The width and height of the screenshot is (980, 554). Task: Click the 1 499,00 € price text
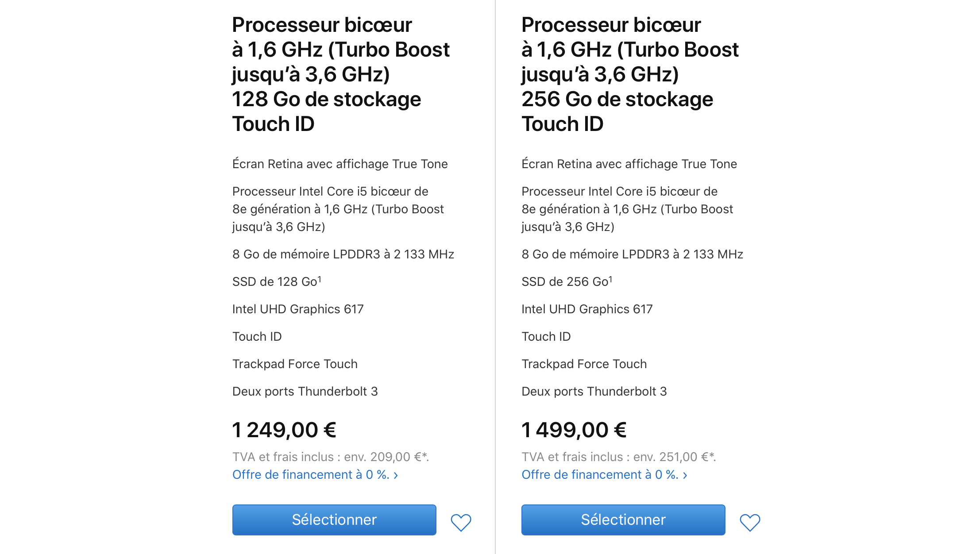click(574, 430)
